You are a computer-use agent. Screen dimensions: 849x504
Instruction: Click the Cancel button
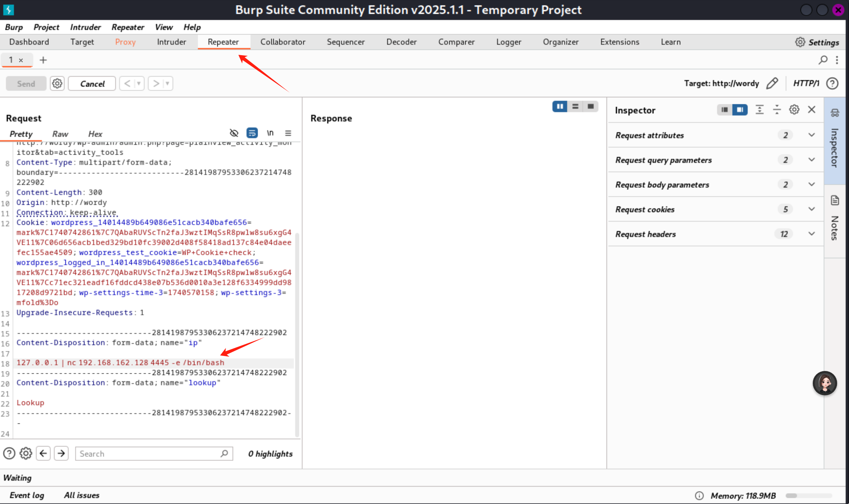tap(92, 84)
